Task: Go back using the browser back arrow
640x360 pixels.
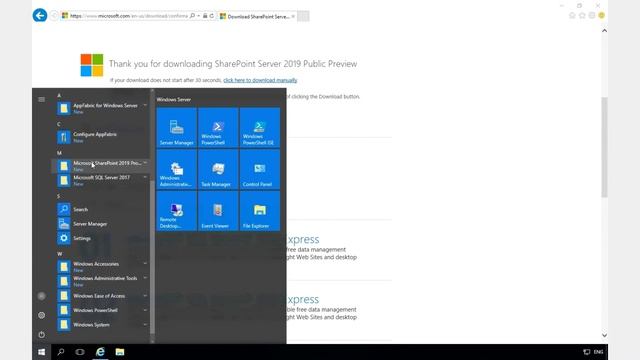Action: point(40,16)
